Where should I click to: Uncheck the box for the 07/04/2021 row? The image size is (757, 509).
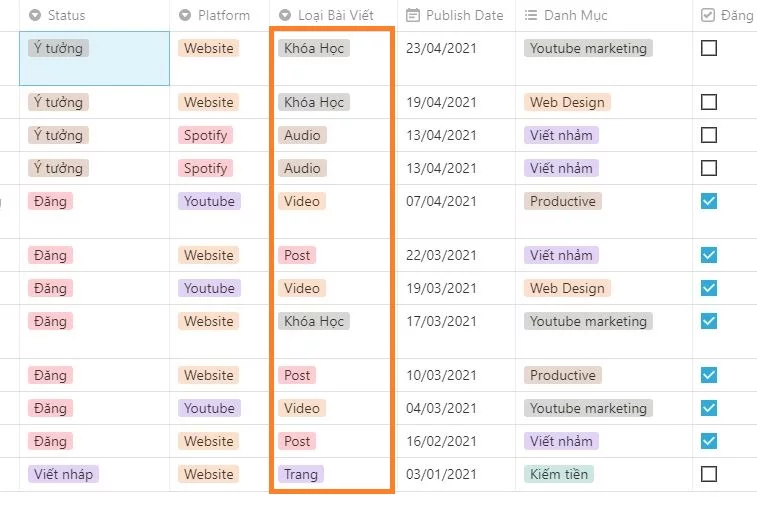click(709, 201)
